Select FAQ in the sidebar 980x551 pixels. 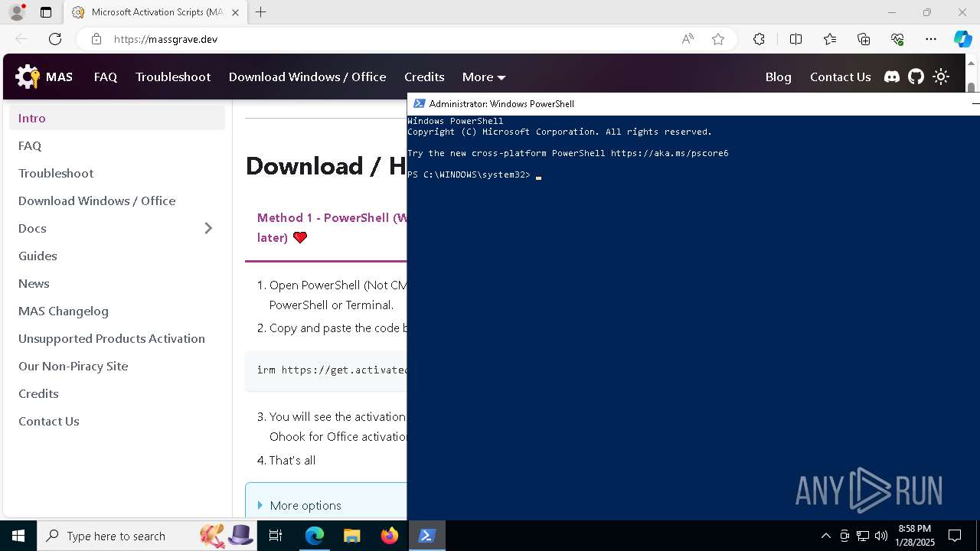tap(117, 145)
